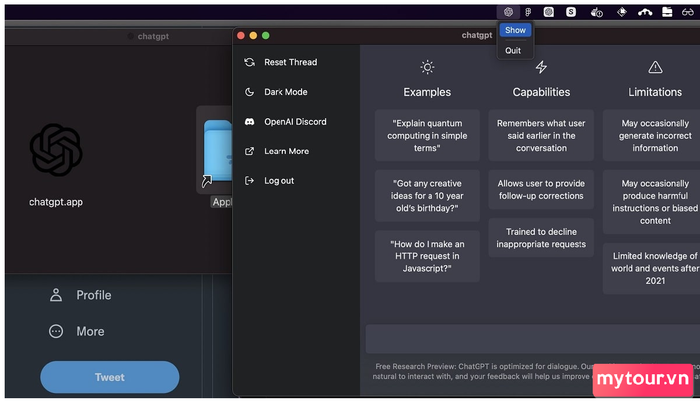The image size is (700, 405).
Task: Pick the "Explain quantum computing in simple terms" example
Action: 427,135
